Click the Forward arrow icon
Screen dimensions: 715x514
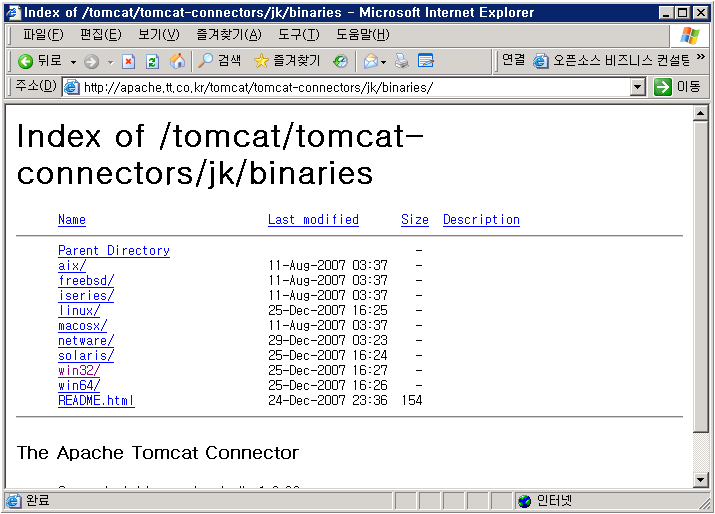(x=91, y=61)
